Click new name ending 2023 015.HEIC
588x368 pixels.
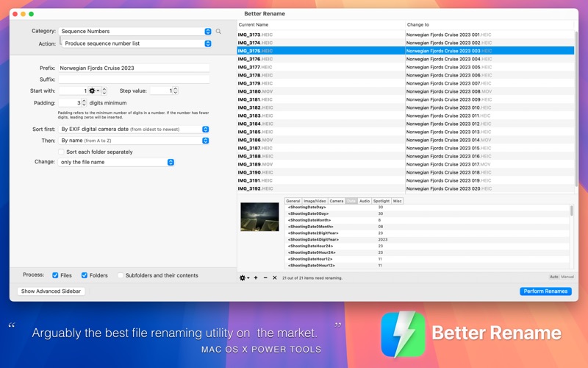click(x=448, y=149)
